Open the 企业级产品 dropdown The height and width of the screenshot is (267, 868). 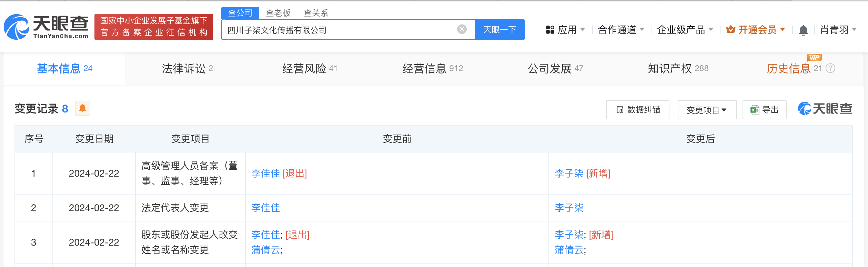pos(685,30)
